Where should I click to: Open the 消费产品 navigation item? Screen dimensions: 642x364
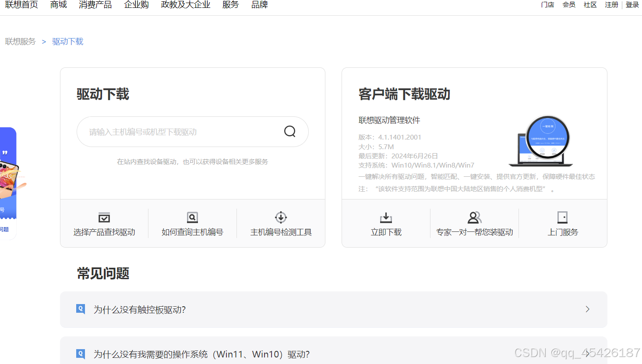pyautogui.click(x=95, y=5)
